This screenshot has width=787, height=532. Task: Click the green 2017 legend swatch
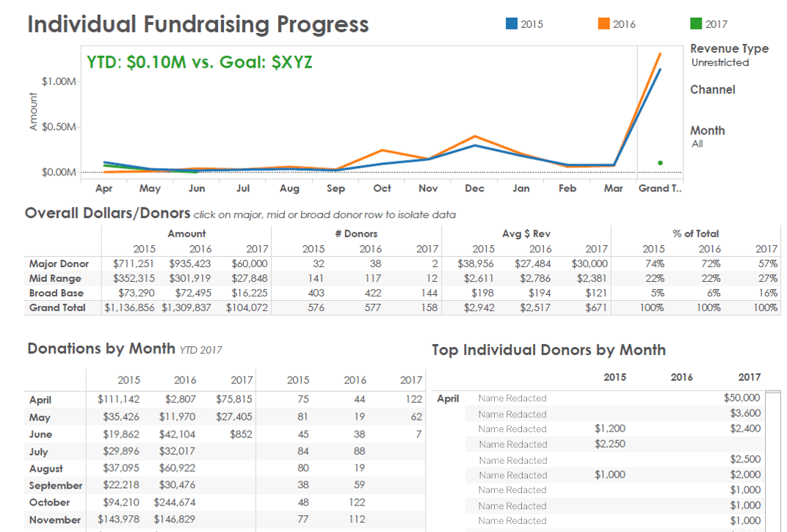click(x=697, y=23)
